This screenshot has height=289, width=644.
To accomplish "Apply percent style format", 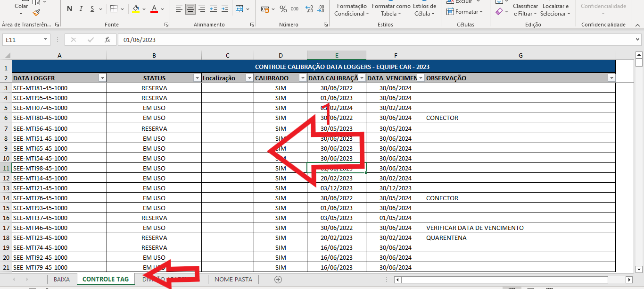I will tap(283, 9).
